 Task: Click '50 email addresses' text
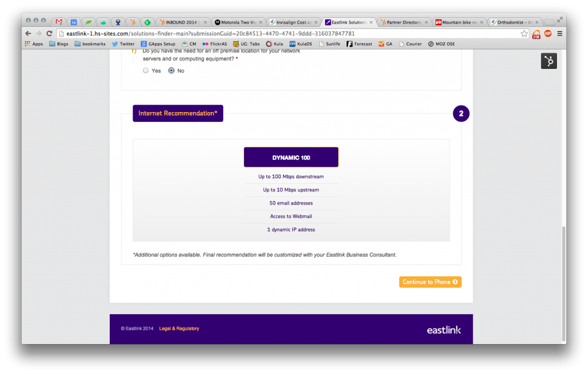(291, 203)
